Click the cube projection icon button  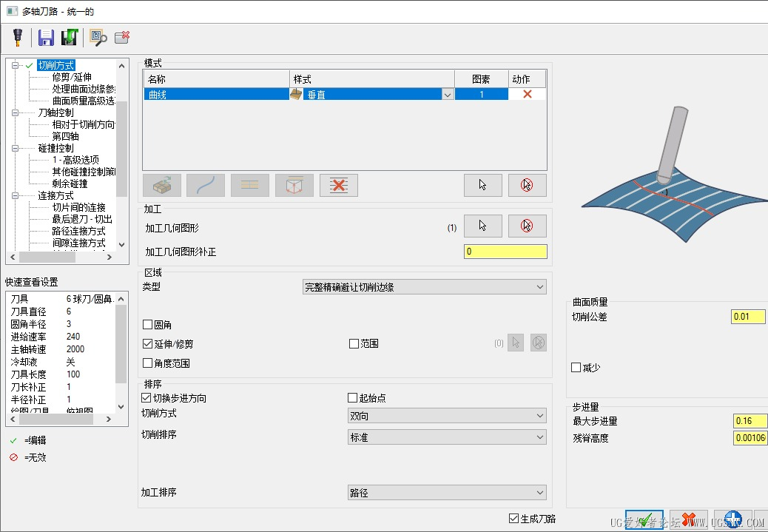[x=294, y=185]
